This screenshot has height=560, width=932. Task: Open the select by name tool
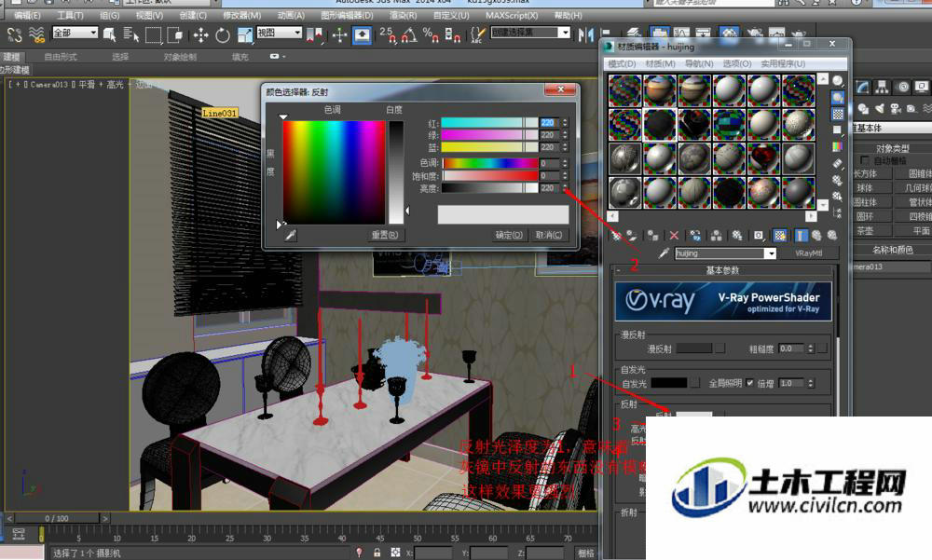(130, 34)
